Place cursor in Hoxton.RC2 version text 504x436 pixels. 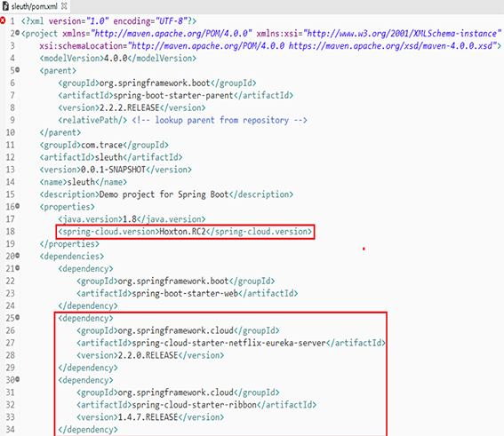(182, 232)
